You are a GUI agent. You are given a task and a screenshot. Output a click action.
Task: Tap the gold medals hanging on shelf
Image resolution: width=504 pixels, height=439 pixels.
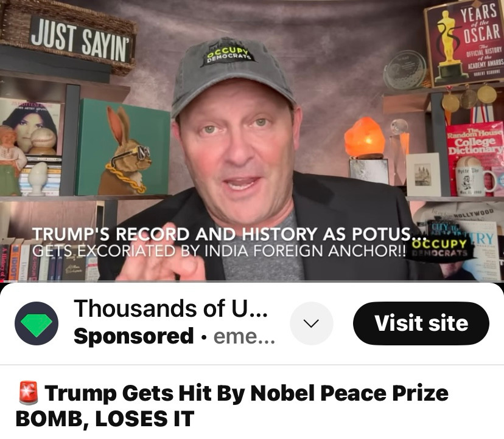coord(469,98)
